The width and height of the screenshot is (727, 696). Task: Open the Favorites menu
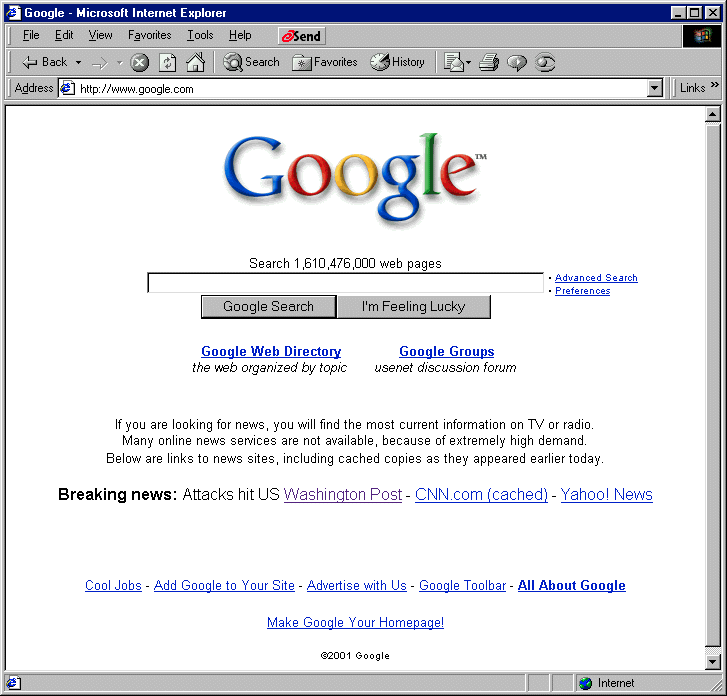pos(149,35)
